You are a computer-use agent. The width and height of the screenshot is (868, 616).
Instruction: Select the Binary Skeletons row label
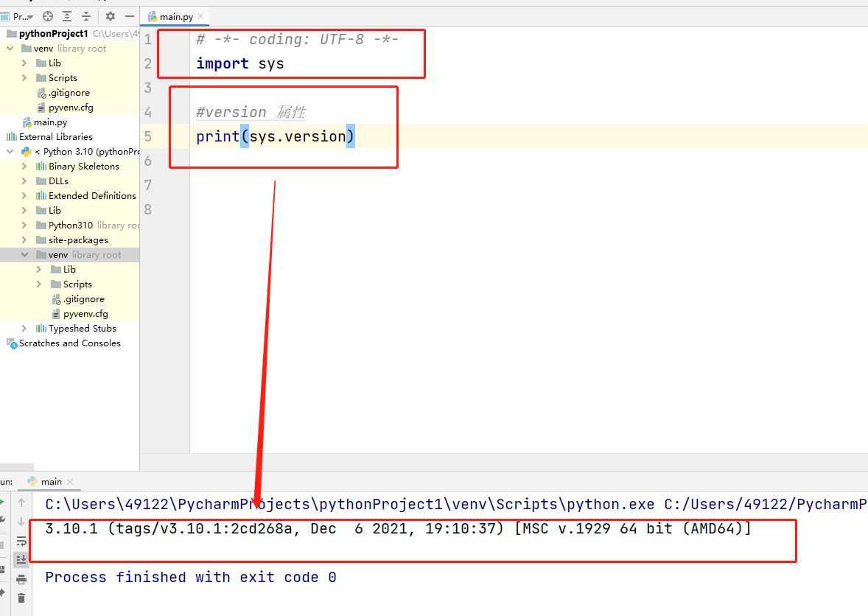[83, 166]
